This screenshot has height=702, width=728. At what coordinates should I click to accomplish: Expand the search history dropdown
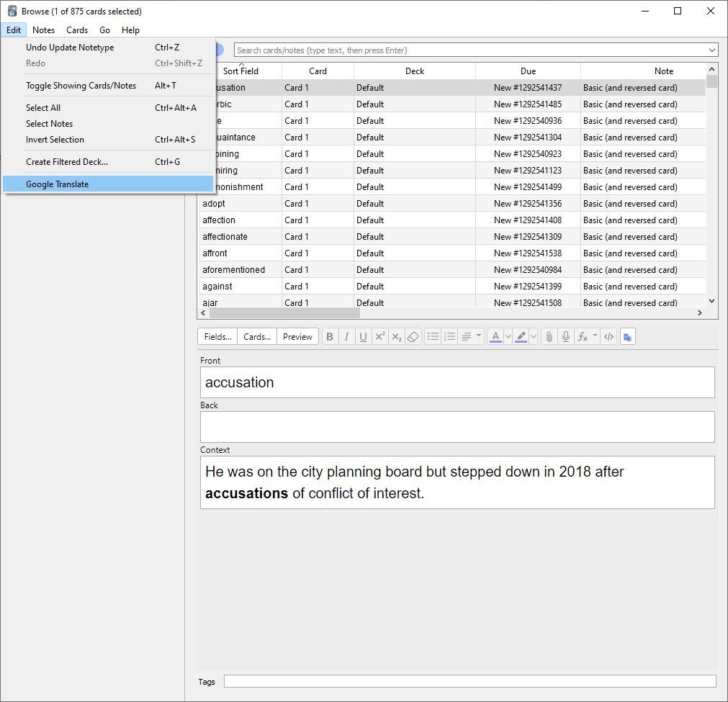point(711,50)
